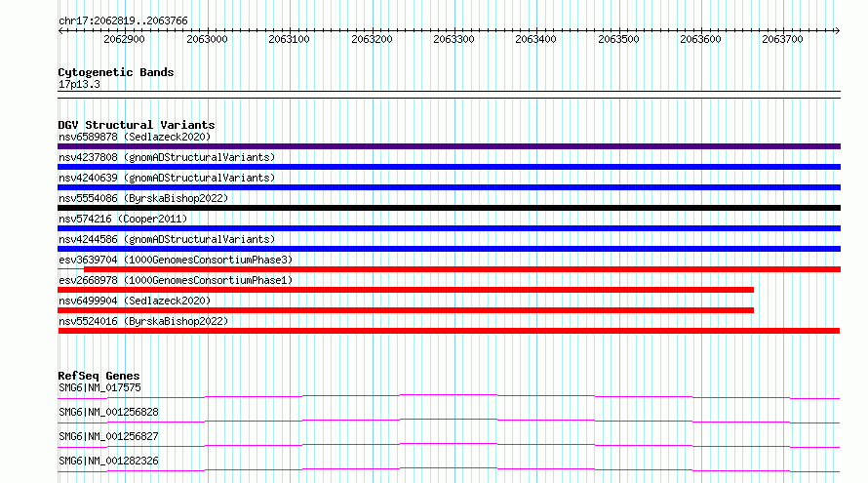Click esv3639704 (1000GenomesConsortiumPhase3) label
868x483 pixels.
pos(176,260)
